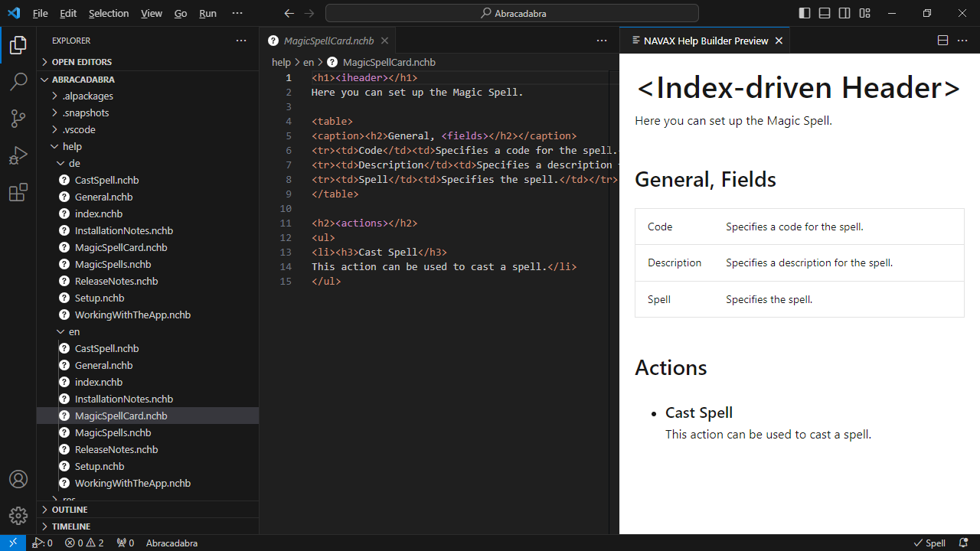This screenshot has width=980, height=551.
Task: Click the errors and warnings status indicator
Action: [x=84, y=543]
